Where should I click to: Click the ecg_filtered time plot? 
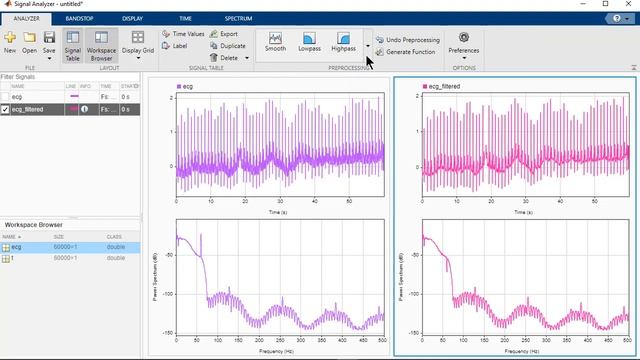tap(526, 144)
